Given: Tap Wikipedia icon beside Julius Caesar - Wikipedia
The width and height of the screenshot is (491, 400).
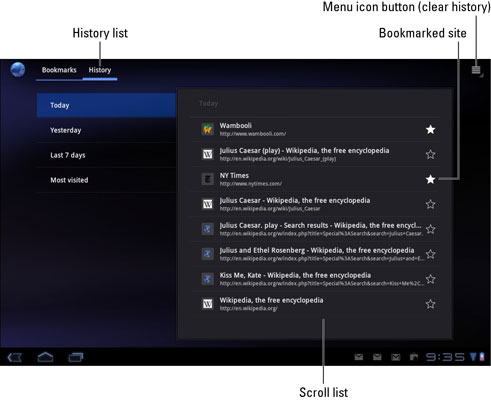Looking at the screenshot, I should pyautogui.click(x=208, y=204).
